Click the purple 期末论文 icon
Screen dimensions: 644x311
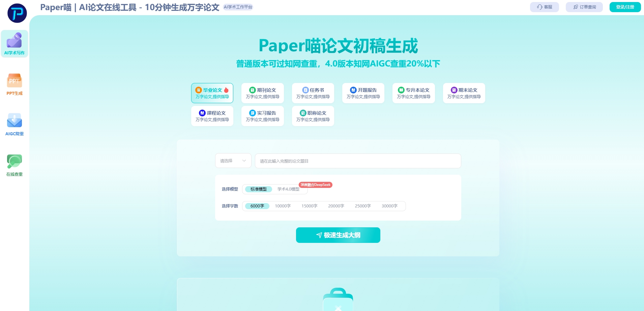coord(454,90)
